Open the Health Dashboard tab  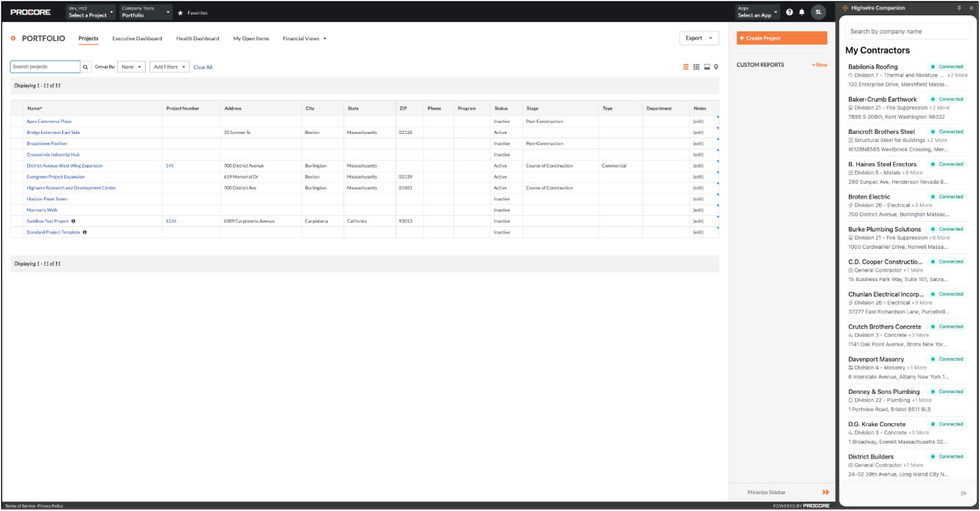(x=197, y=38)
